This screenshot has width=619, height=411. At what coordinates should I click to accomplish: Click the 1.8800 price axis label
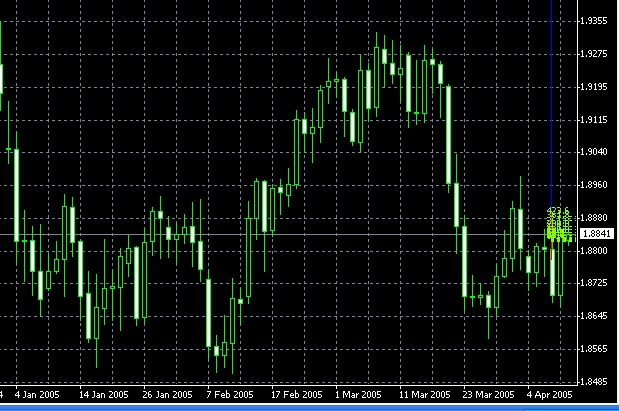(x=594, y=251)
